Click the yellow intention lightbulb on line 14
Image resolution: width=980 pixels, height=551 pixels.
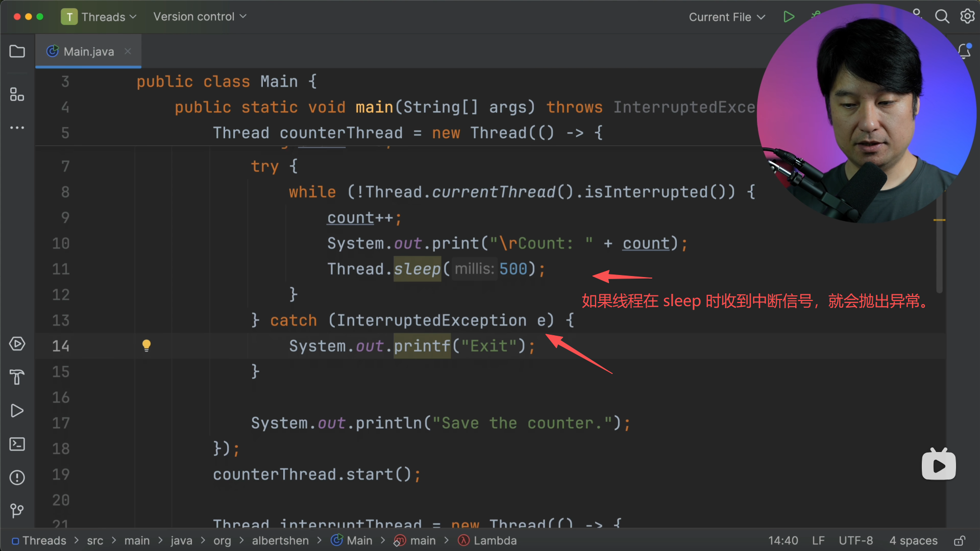pos(146,345)
